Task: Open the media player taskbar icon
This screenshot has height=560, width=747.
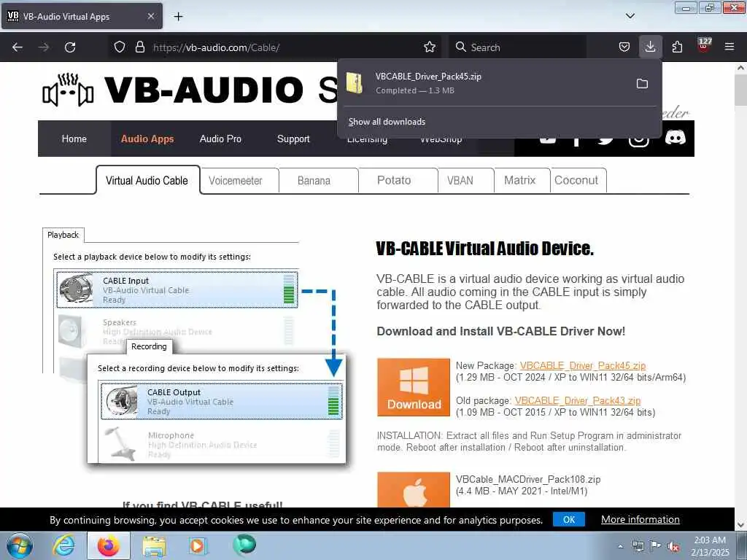Action: point(197,545)
